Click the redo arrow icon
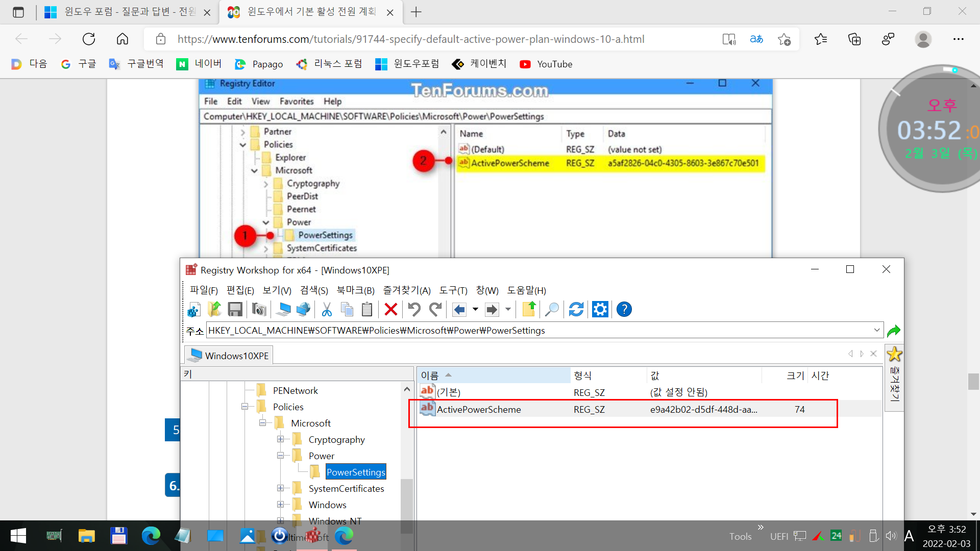The image size is (980, 551). (x=435, y=309)
